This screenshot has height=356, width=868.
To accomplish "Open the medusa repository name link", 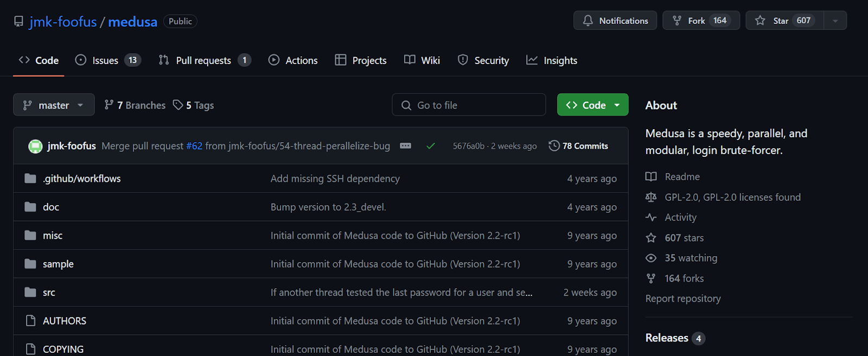I will pyautogui.click(x=132, y=22).
